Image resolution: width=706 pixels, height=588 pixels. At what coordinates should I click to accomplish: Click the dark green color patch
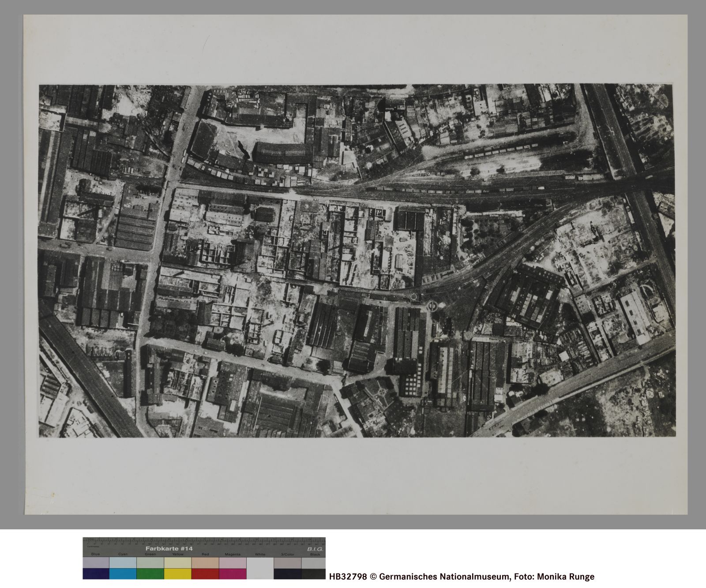[150, 573]
